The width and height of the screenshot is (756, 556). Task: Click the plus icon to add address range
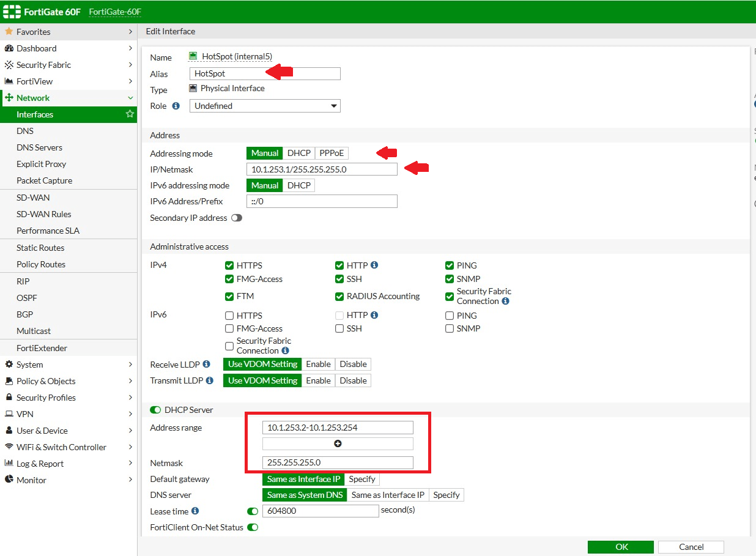[338, 444]
